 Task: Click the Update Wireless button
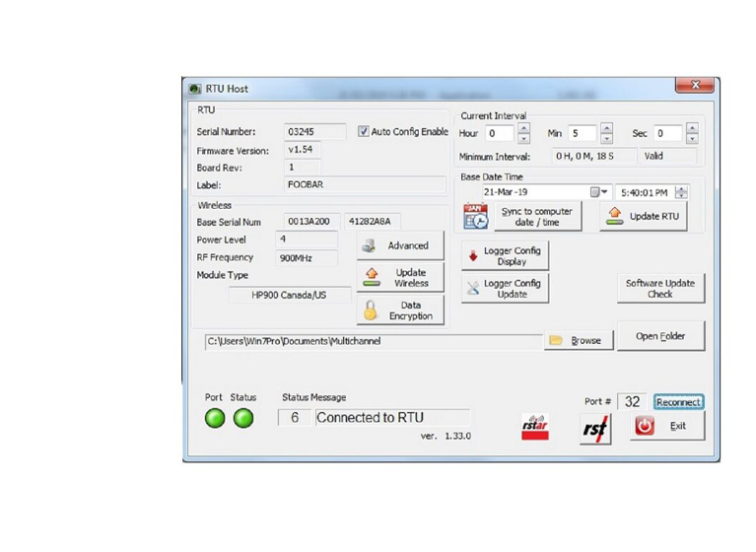pos(400,278)
